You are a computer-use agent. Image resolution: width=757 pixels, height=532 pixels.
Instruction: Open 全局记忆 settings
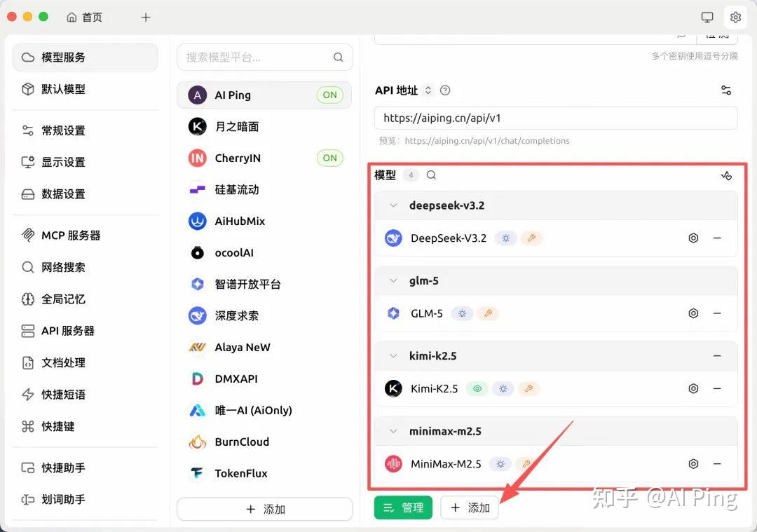(86, 299)
